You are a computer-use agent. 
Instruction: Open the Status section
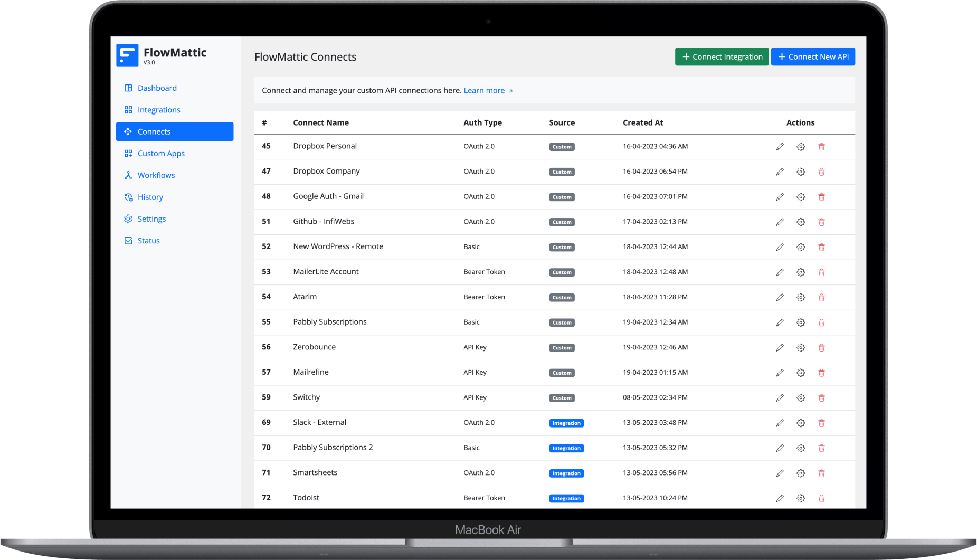148,240
